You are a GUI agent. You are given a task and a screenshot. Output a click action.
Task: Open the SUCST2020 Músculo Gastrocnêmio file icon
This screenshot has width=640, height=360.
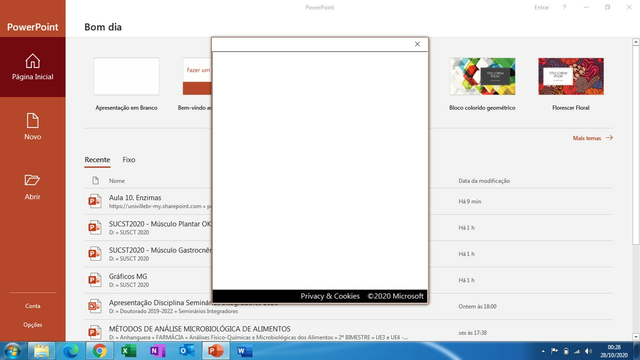[95, 253]
